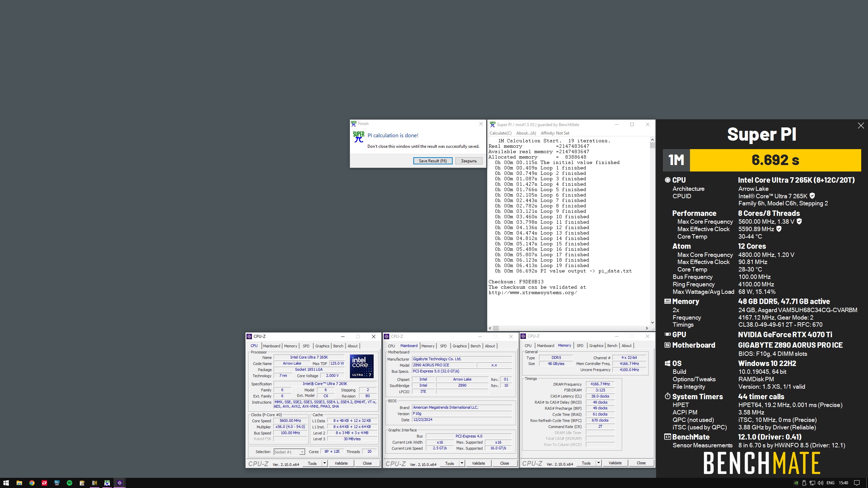Open the NVIDIA tray icon
The image size is (868, 488).
tap(796, 483)
